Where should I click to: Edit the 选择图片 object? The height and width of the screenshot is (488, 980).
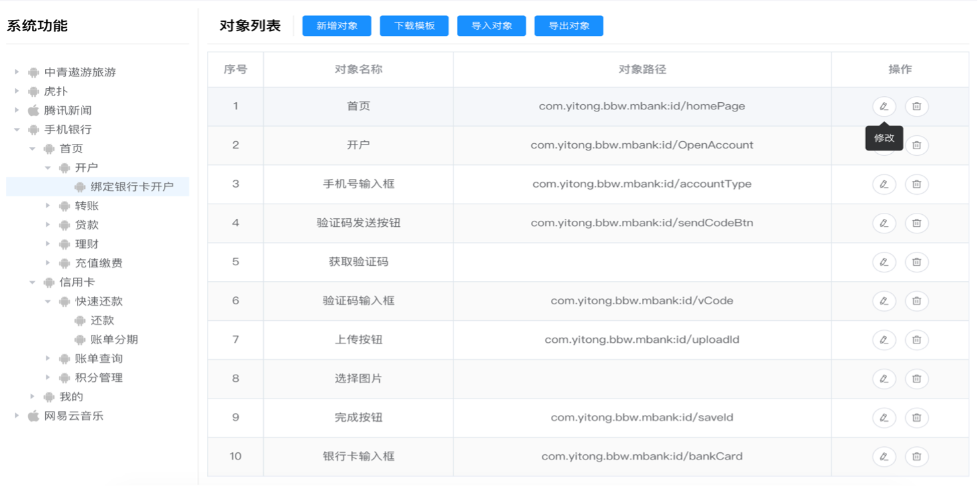coord(883,379)
